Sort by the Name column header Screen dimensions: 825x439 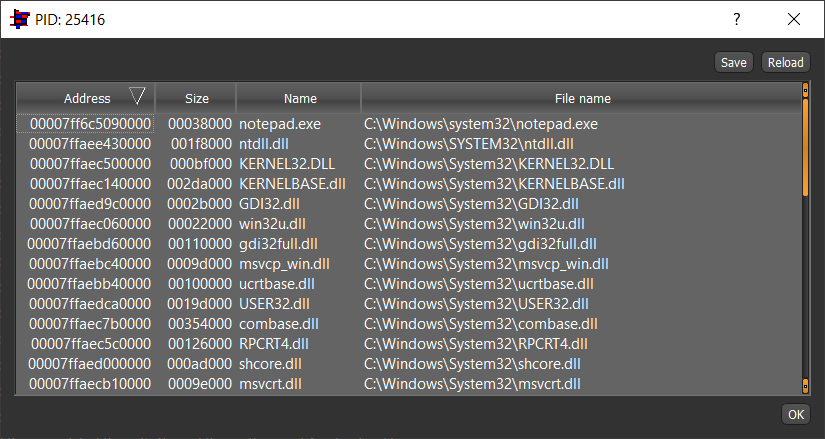tap(299, 98)
